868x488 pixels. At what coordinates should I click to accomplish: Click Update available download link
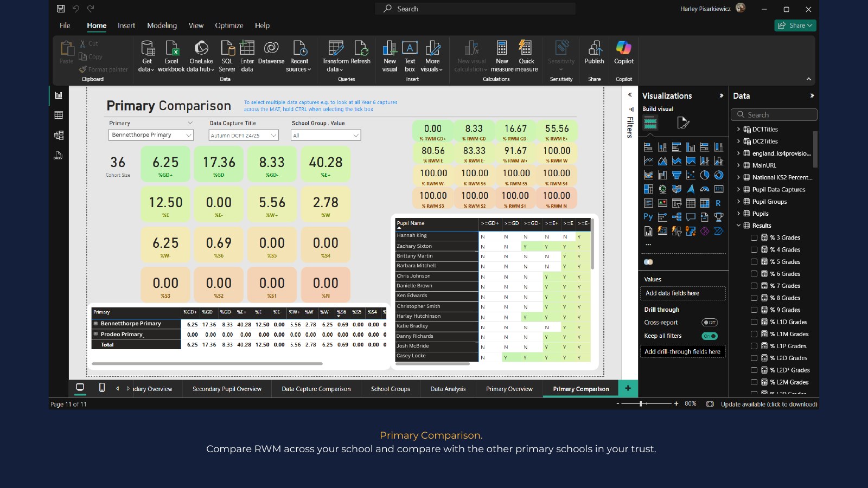click(769, 404)
